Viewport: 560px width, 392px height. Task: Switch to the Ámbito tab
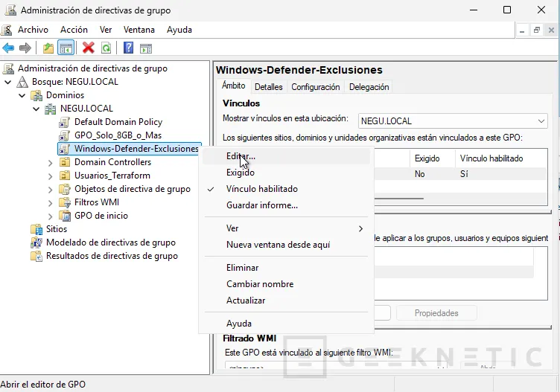tap(234, 86)
